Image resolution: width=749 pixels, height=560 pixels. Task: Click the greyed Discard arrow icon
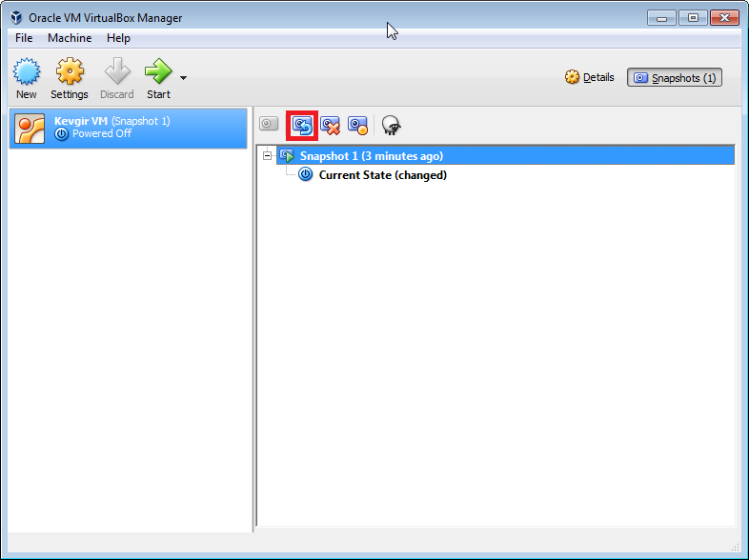pos(117,71)
